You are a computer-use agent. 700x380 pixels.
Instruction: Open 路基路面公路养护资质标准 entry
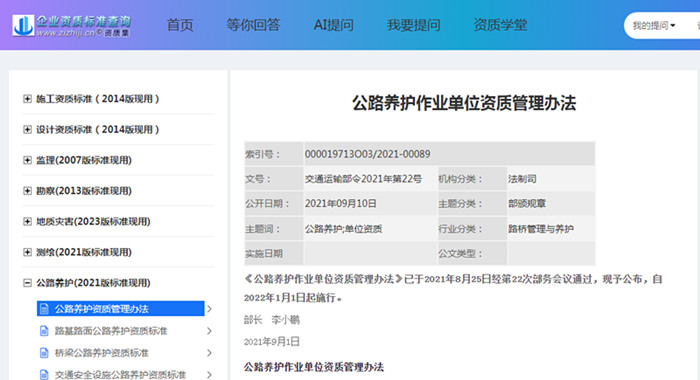111,331
